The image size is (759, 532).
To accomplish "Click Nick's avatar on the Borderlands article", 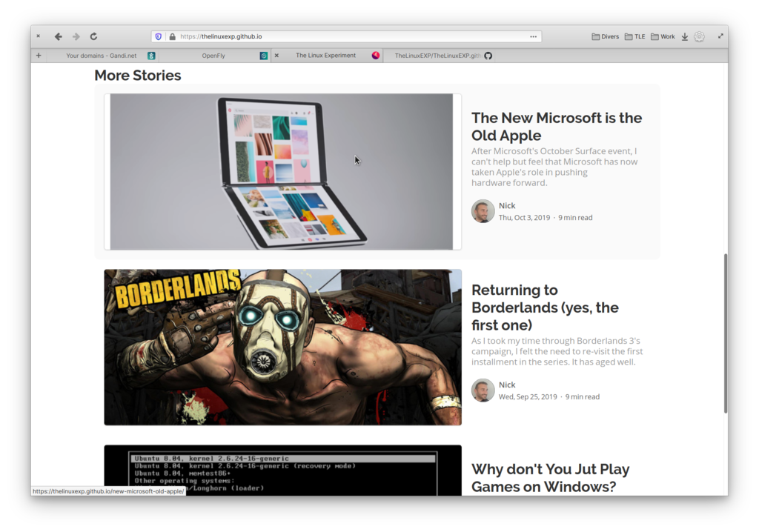I will 483,390.
